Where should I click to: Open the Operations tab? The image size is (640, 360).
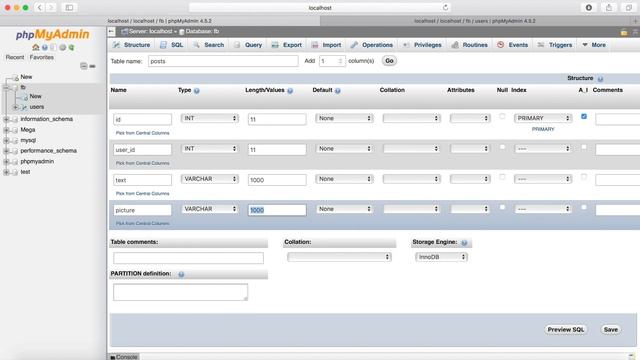tap(372, 45)
